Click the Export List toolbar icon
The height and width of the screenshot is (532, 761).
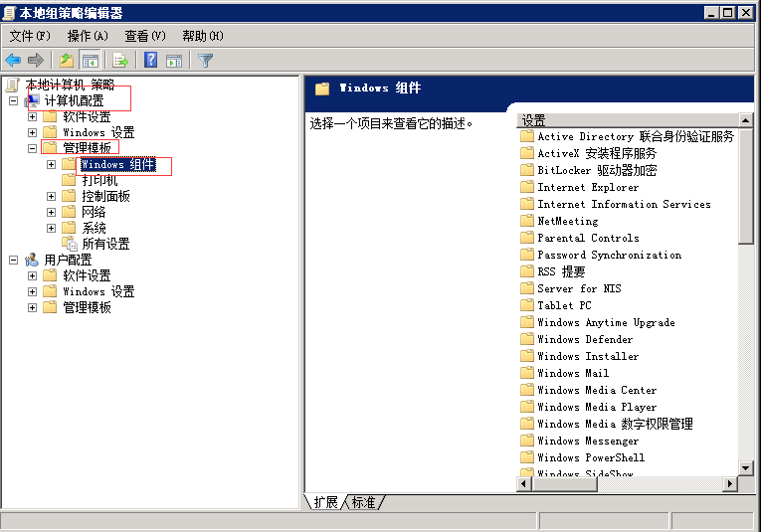pyautogui.click(x=120, y=60)
